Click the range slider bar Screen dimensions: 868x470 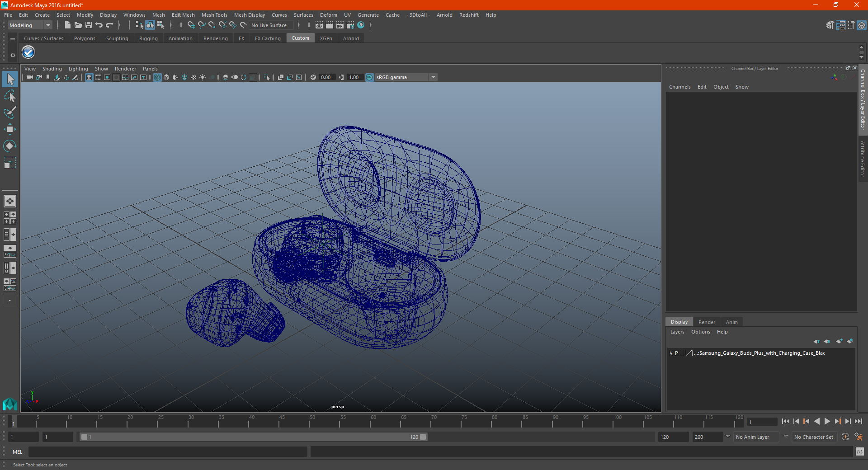(x=253, y=437)
